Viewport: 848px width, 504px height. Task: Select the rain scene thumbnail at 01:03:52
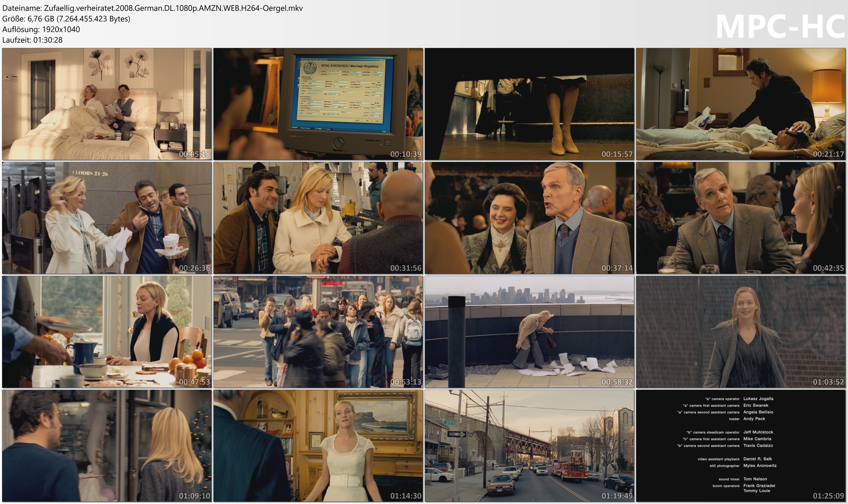(x=741, y=332)
